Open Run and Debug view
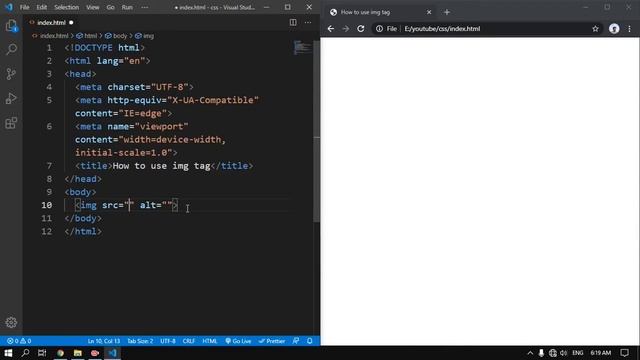The height and width of the screenshot is (360, 640). coord(11,98)
